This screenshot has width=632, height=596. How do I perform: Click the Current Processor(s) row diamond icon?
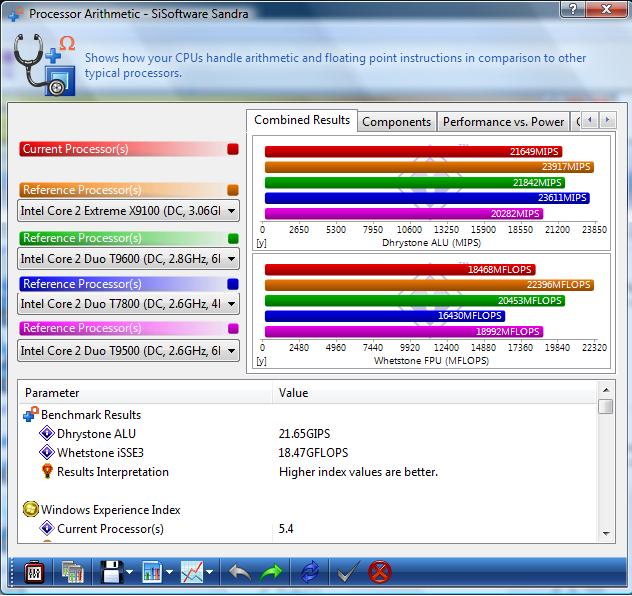(x=47, y=528)
